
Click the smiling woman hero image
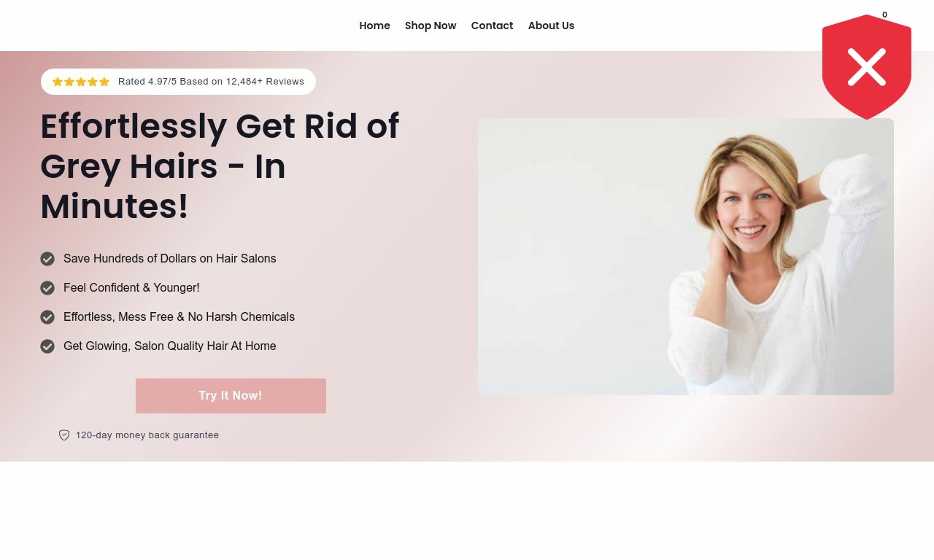coord(686,257)
